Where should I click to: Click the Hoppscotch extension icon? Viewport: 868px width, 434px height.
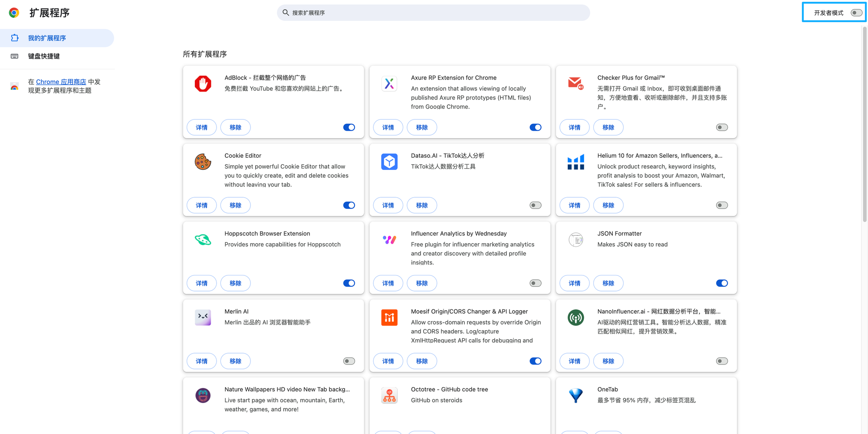[x=203, y=239]
